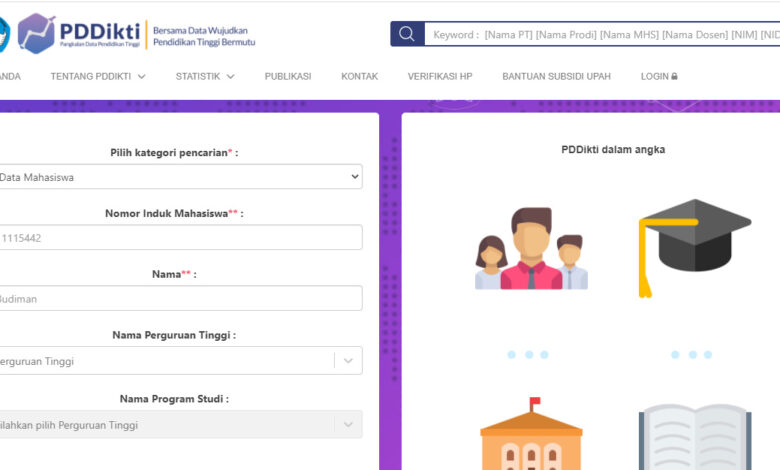Screen dimensions: 780x470
Task: Click the Perguruan Tinggi dropdown arrow
Action: pyautogui.click(x=348, y=361)
